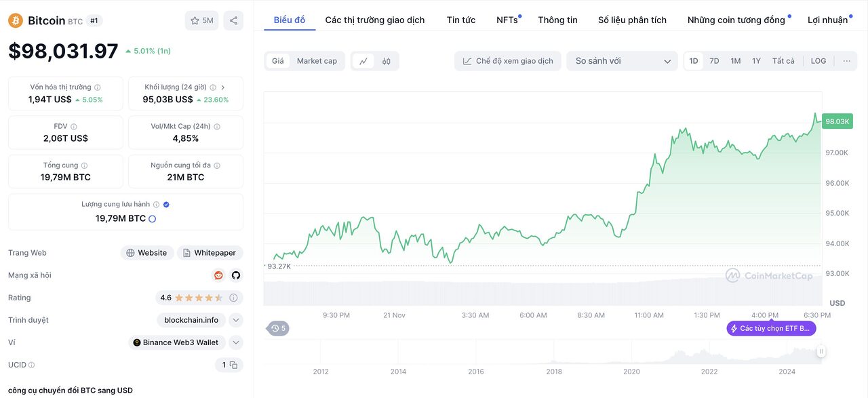Image resolution: width=868 pixels, height=398 pixels.
Task: Open info icon next to Vốn hóa thị trường
Action: (x=98, y=87)
